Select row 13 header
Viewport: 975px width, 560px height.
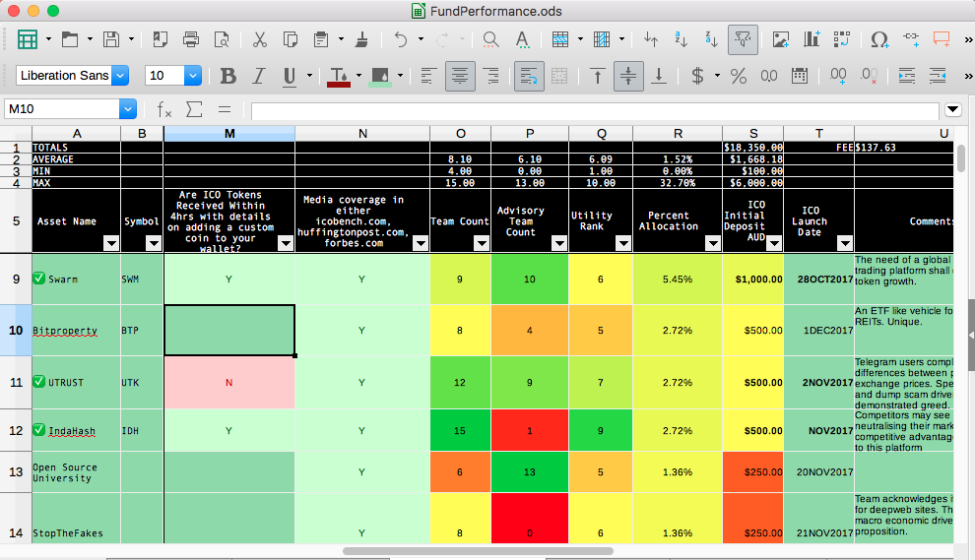point(16,472)
